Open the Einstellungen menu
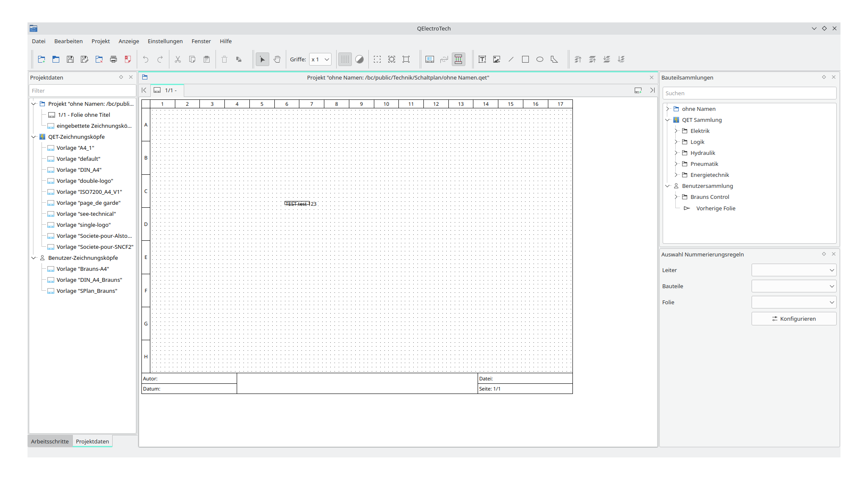 (165, 41)
